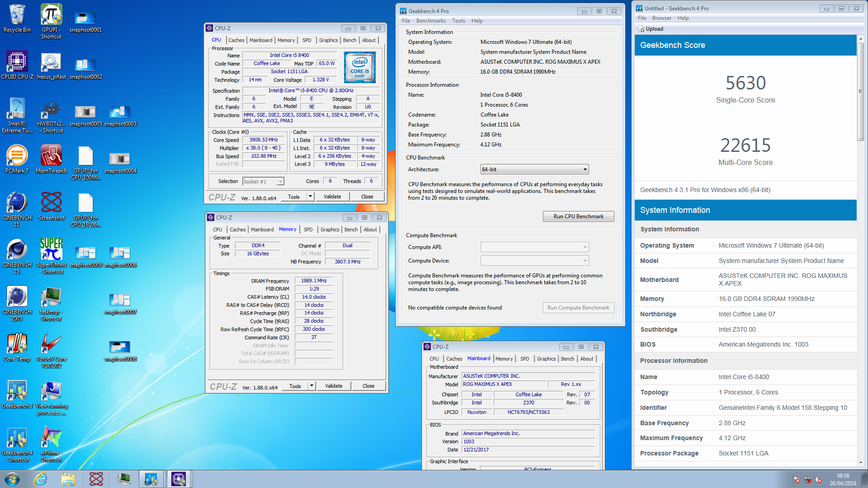Open the wPrime Shortcut desktop icon
The height and width of the screenshot is (488, 868).
pos(51,445)
